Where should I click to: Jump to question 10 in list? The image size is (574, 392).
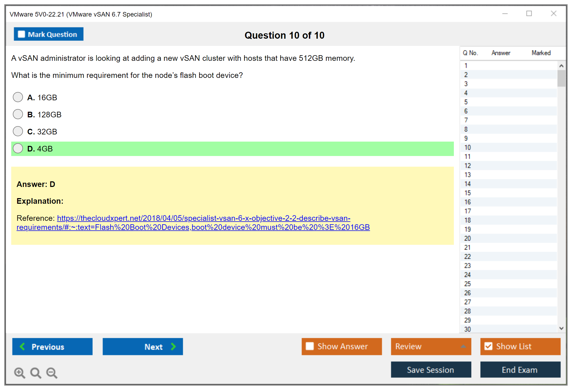pos(468,147)
